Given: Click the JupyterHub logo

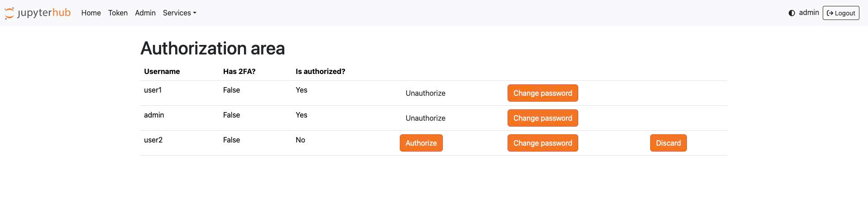Looking at the screenshot, I should pyautogui.click(x=38, y=13).
